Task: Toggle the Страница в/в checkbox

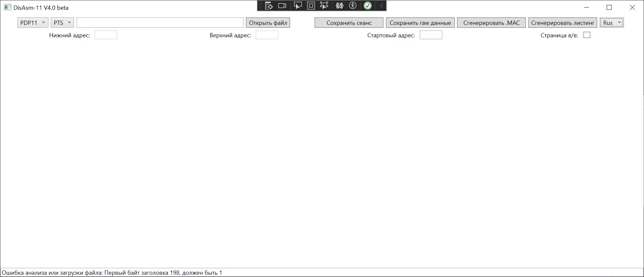Action: pos(587,35)
